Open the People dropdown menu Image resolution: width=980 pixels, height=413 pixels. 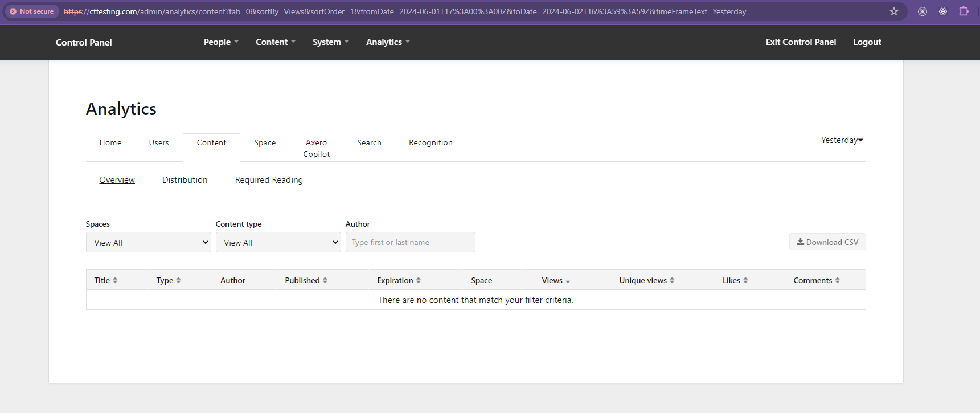[221, 42]
